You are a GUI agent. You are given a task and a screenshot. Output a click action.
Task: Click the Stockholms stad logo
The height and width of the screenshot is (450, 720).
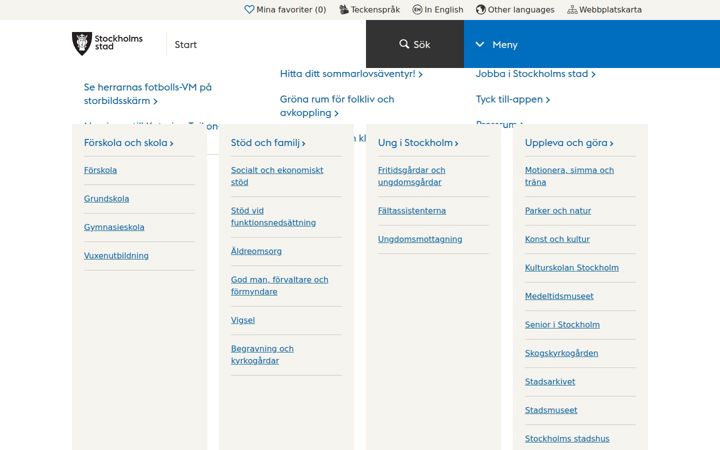click(107, 44)
